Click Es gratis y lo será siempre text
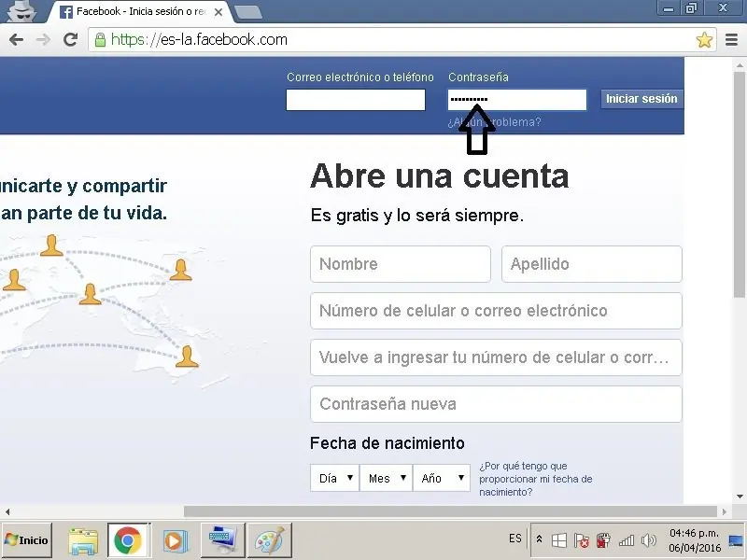The height and width of the screenshot is (560, 747). click(x=416, y=216)
